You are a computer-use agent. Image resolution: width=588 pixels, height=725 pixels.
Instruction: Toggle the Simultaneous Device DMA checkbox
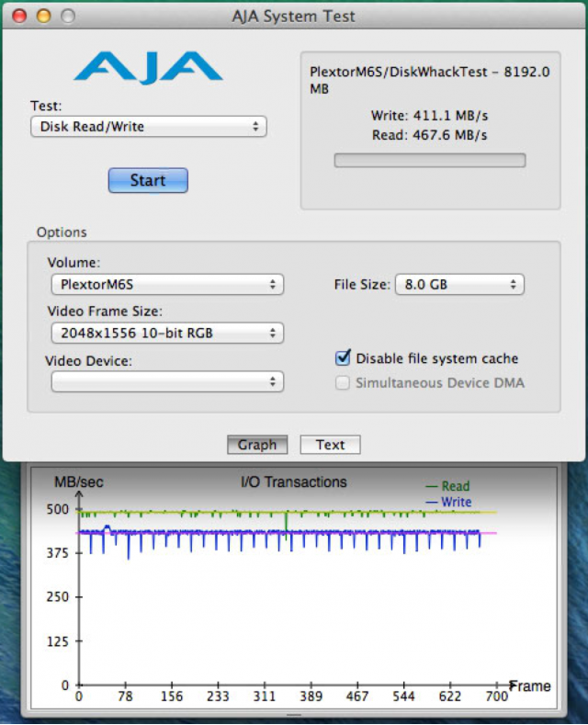343,383
